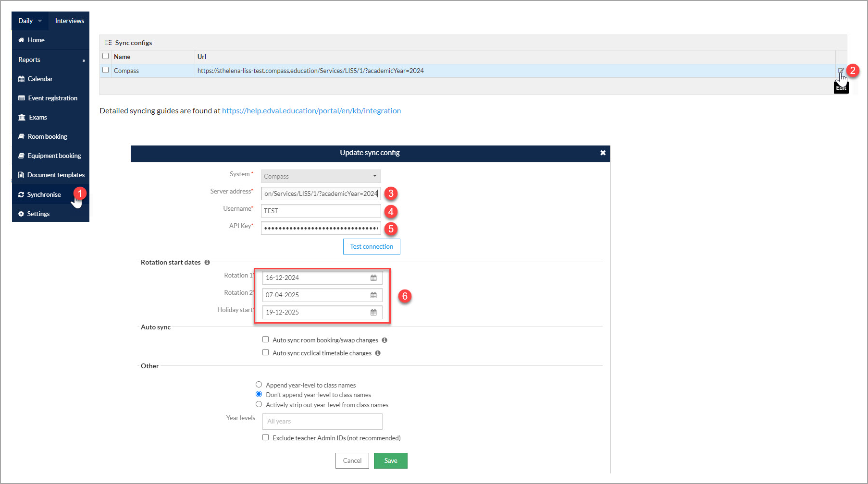868x484 pixels.
Task: Enable Auto sync cyclical timetable changes
Action: [265, 352]
